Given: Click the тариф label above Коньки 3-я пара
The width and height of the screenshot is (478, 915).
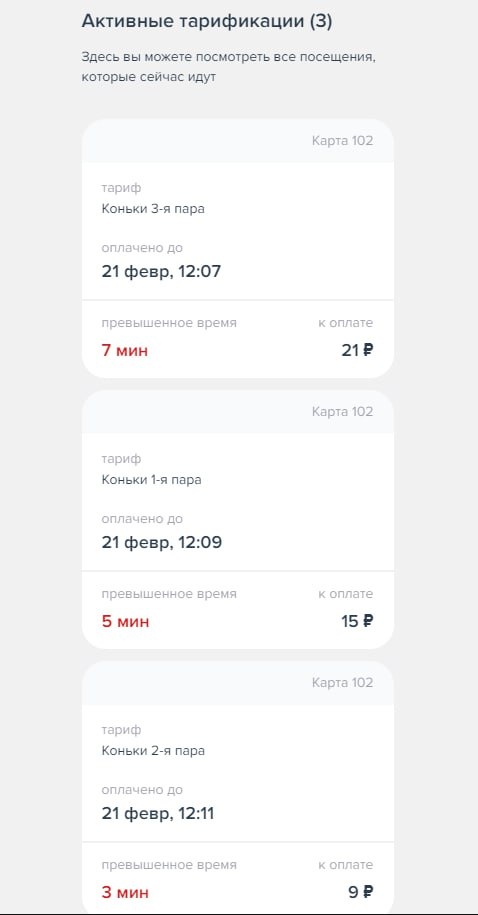Looking at the screenshot, I should click(x=121, y=188).
